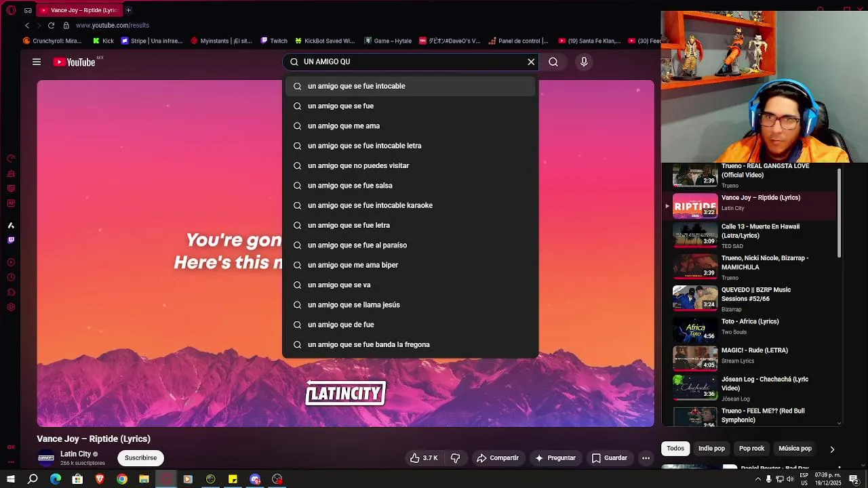The width and height of the screenshot is (868, 488).
Task: Open the KickBot Saved bookmark
Action: point(325,41)
